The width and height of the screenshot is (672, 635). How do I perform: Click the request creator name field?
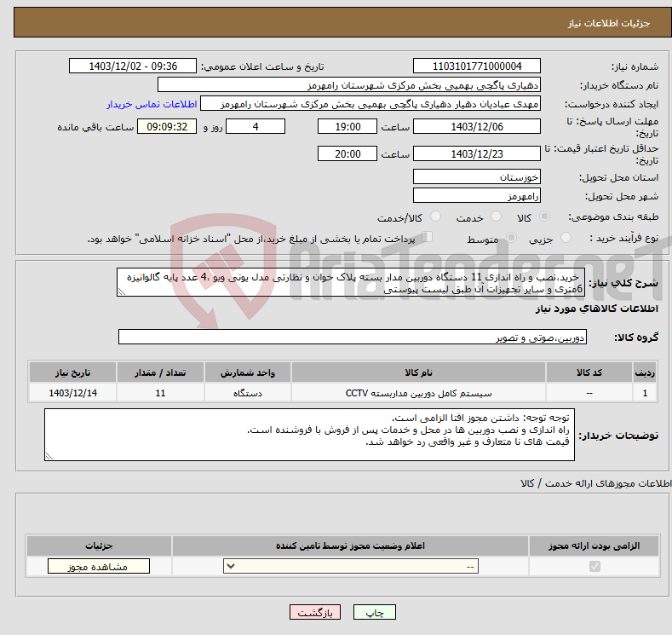click(370, 104)
